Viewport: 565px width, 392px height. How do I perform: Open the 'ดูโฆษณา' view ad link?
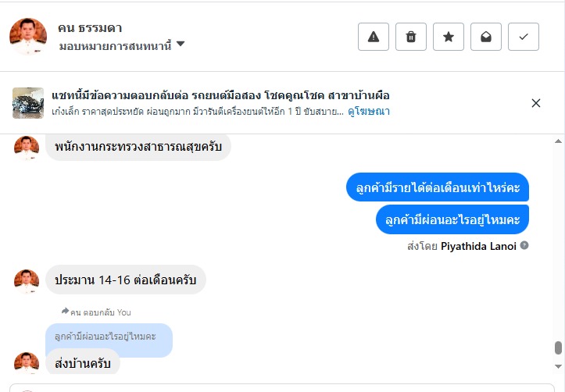click(369, 112)
